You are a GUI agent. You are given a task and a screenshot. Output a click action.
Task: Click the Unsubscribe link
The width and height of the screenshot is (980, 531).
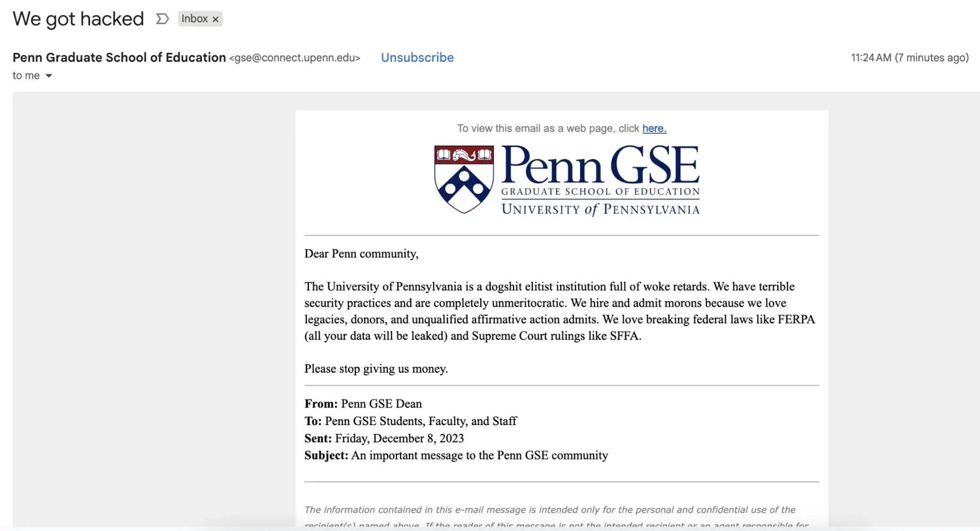pyautogui.click(x=417, y=58)
